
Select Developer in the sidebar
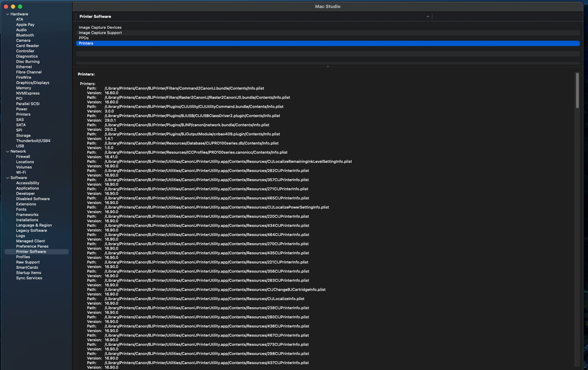tap(25, 194)
